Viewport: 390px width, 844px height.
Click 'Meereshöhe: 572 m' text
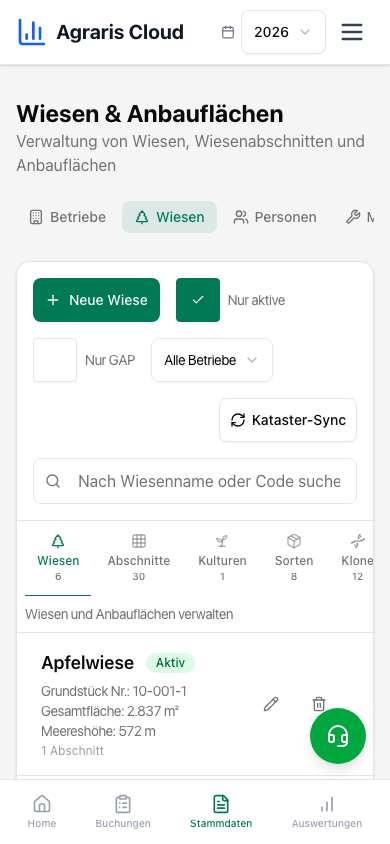coord(98,731)
